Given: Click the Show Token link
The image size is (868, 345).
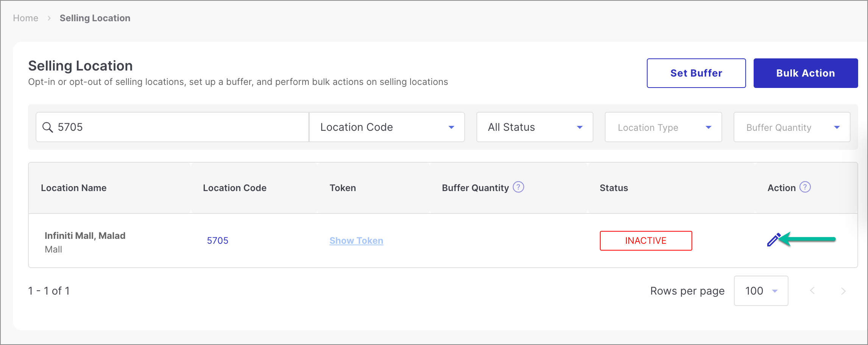Looking at the screenshot, I should (356, 241).
